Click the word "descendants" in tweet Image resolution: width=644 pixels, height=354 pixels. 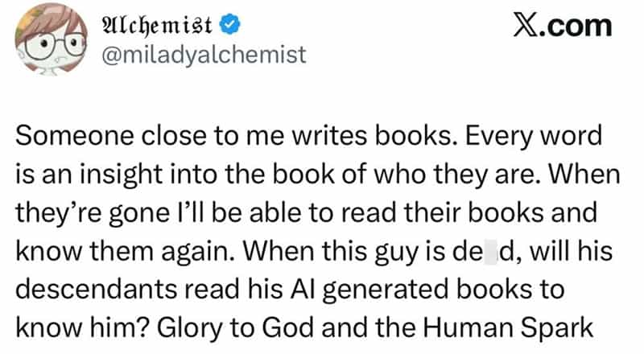(96, 289)
